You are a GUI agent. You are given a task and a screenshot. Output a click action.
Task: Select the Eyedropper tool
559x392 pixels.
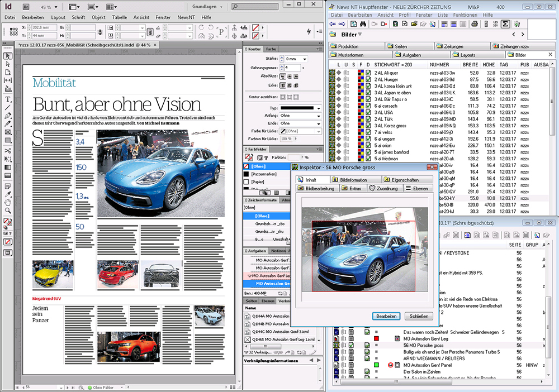pos(8,194)
